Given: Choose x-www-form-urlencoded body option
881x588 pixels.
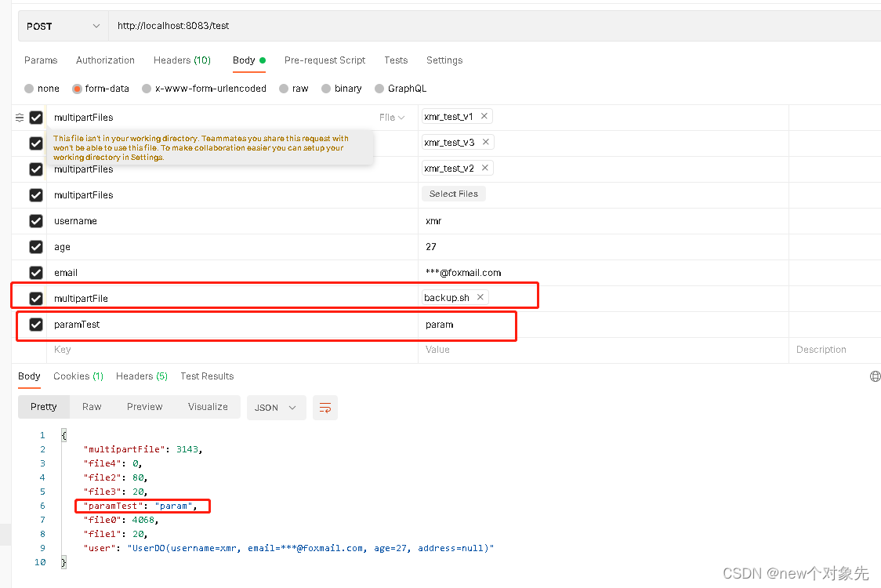Looking at the screenshot, I should click(x=147, y=89).
